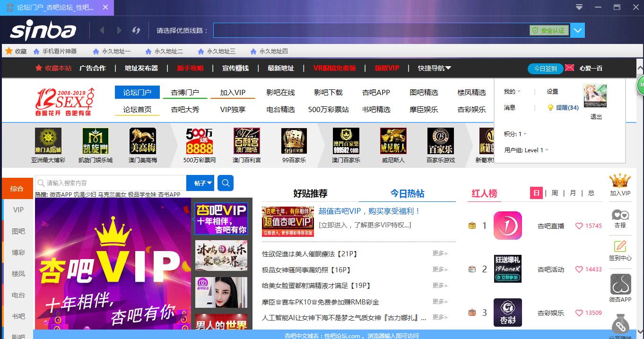The width and height of the screenshot is (644, 339).
Task: Go forward with the browser forward arrow
Action: pyautogui.click(x=119, y=30)
